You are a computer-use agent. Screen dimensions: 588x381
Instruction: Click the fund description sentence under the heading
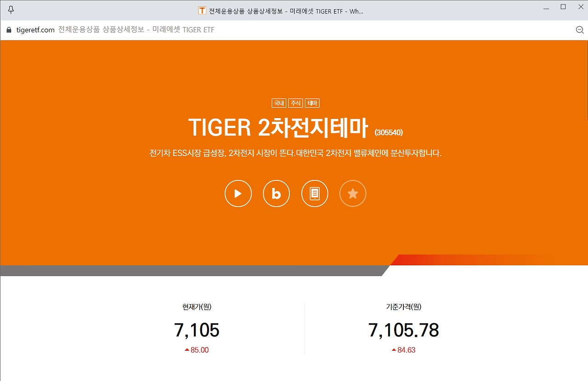tap(295, 153)
